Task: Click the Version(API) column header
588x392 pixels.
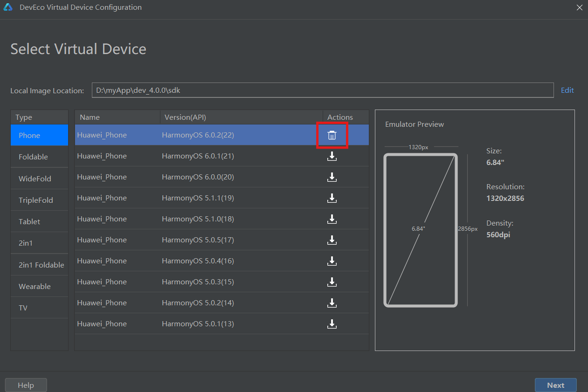Action: 242,117
